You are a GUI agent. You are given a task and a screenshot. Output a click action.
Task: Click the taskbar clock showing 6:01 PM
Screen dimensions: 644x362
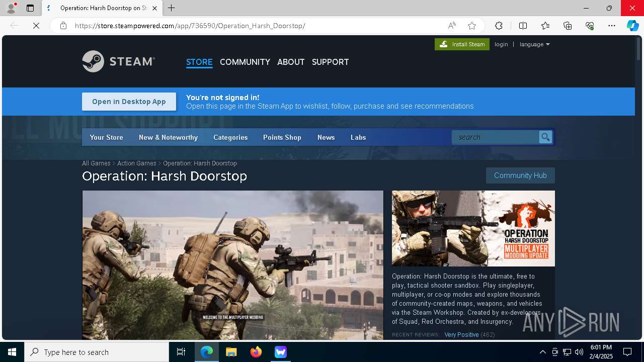tap(601, 352)
